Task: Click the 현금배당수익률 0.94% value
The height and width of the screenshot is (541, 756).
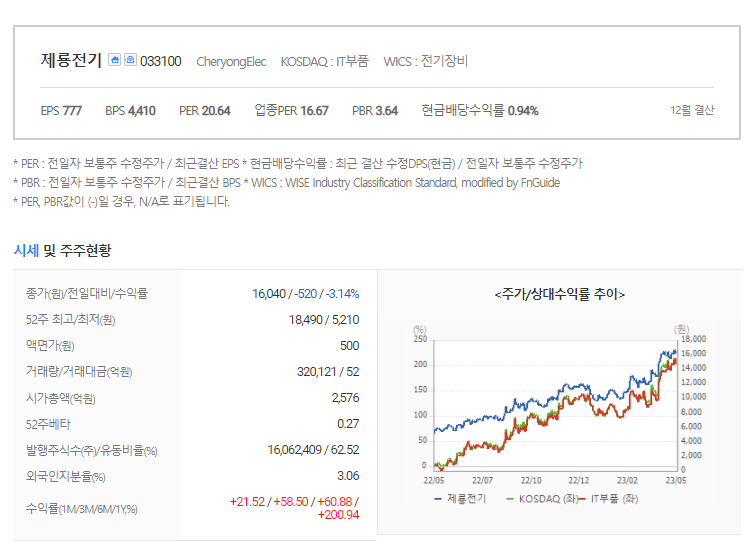Action: coord(480,110)
